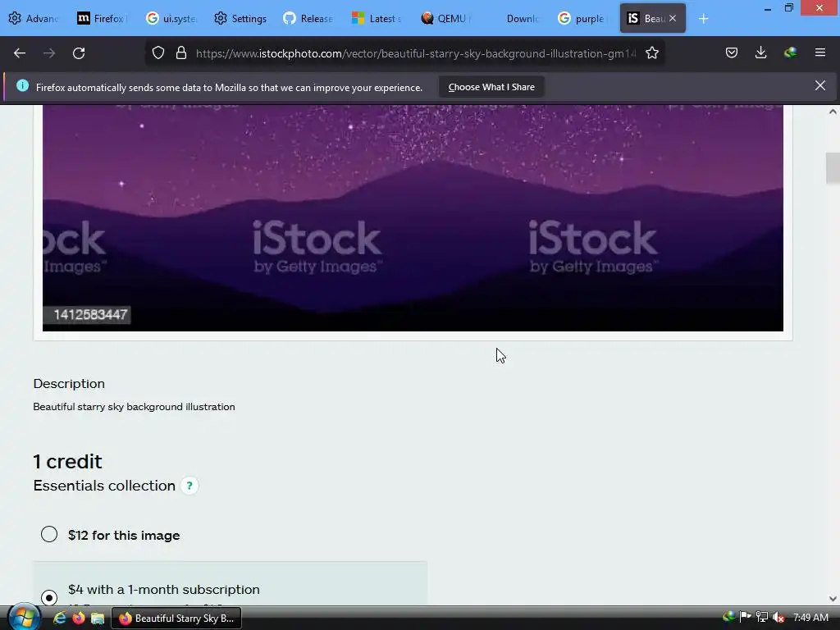
Task: Select $4 with 1-month subscription option
Action: [x=49, y=597]
